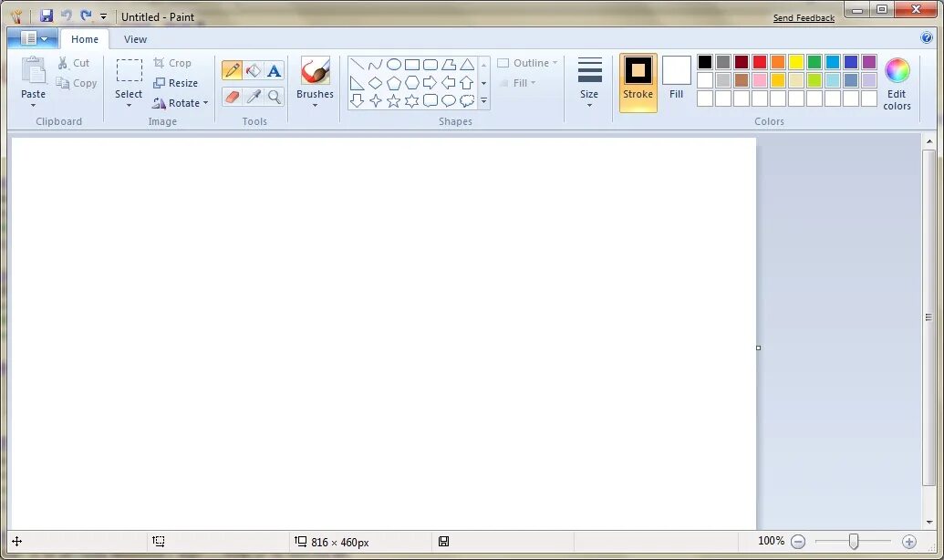Expand the Rotate menu
Screen dimensions: 944x560
[181, 103]
